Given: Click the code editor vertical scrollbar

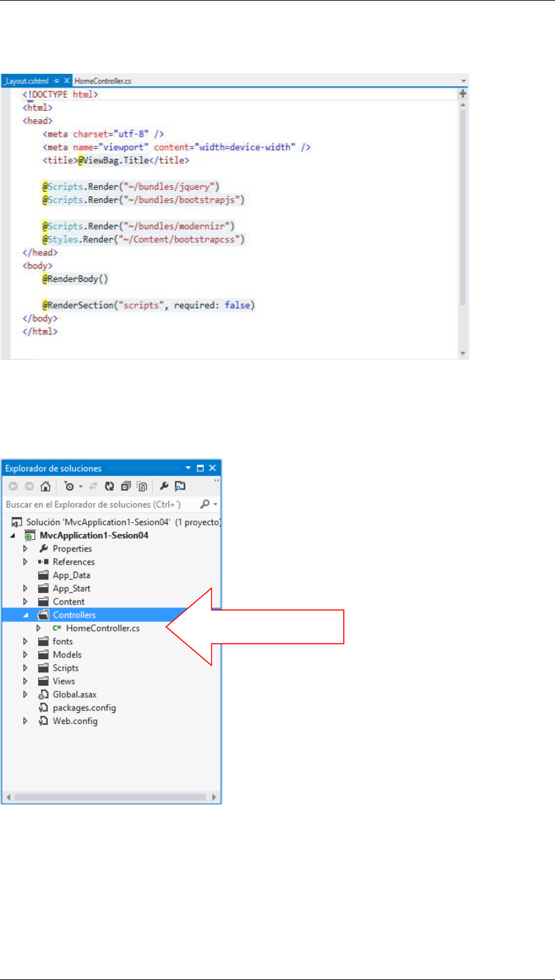Looking at the screenshot, I should click(463, 207).
